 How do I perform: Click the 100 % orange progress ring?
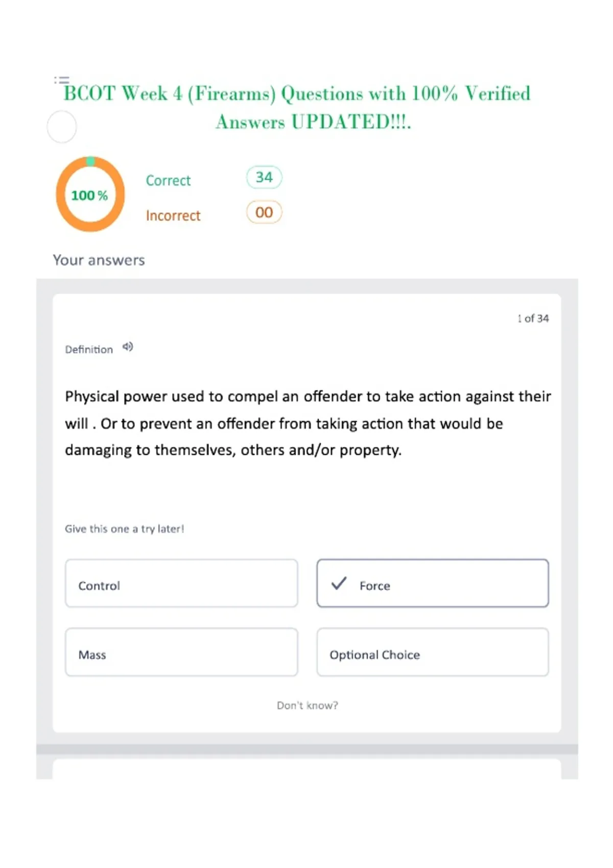(90, 195)
